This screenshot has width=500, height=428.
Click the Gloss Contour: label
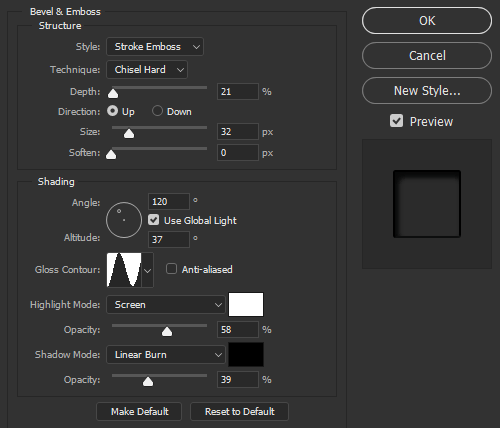click(x=68, y=269)
